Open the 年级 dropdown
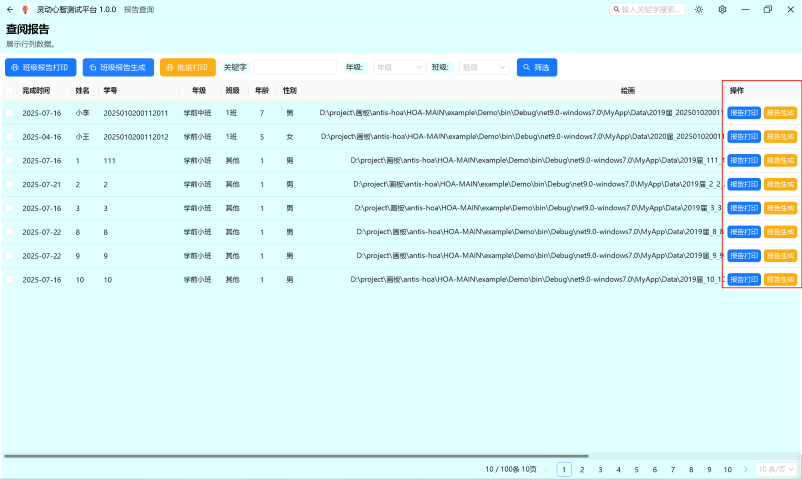802x480 pixels. click(397, 68)
